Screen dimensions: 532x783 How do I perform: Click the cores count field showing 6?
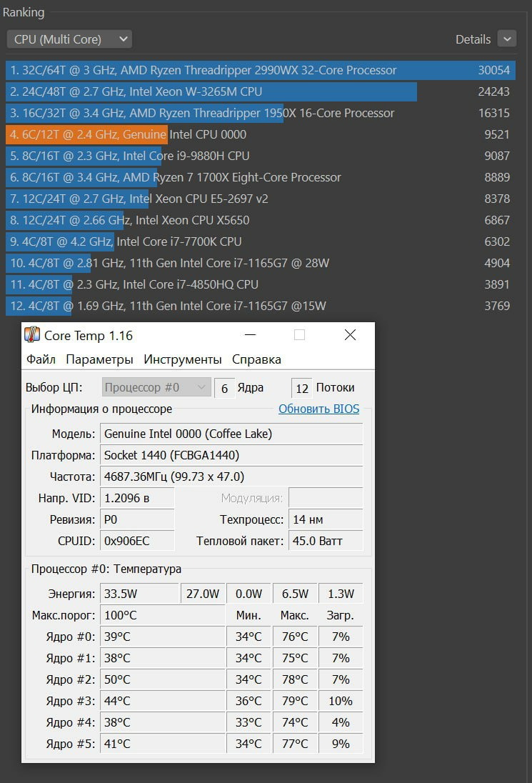224,388
